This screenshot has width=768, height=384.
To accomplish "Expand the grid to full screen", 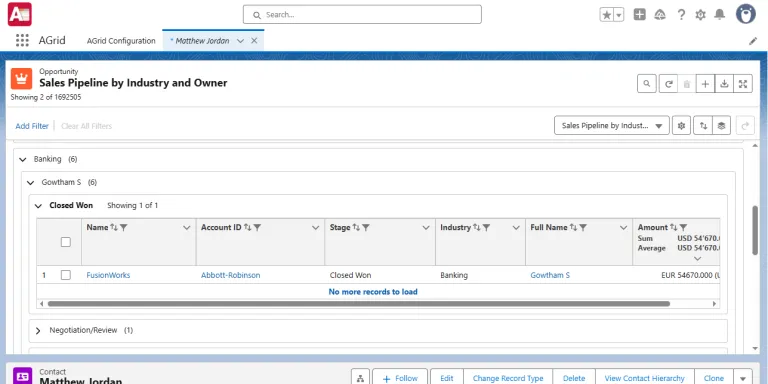I will pos(743,84).
